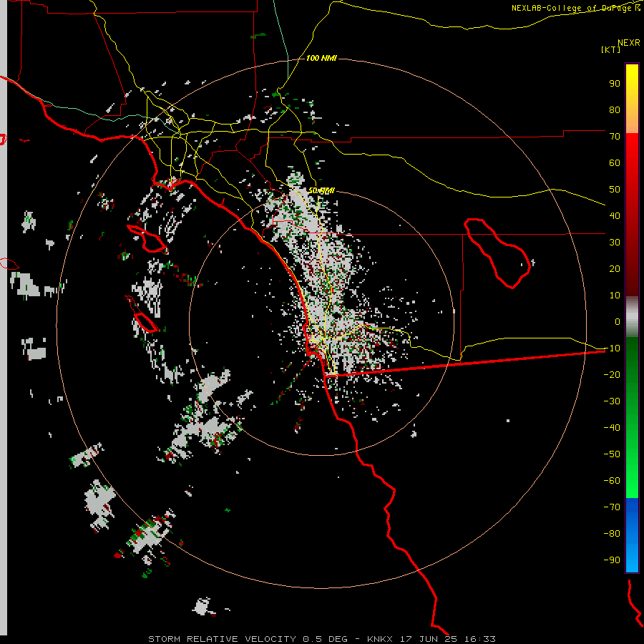Screen dimensions: 644x644
Task: Click the -60 value on the velocity scale
Action: [x=612, y=481]
